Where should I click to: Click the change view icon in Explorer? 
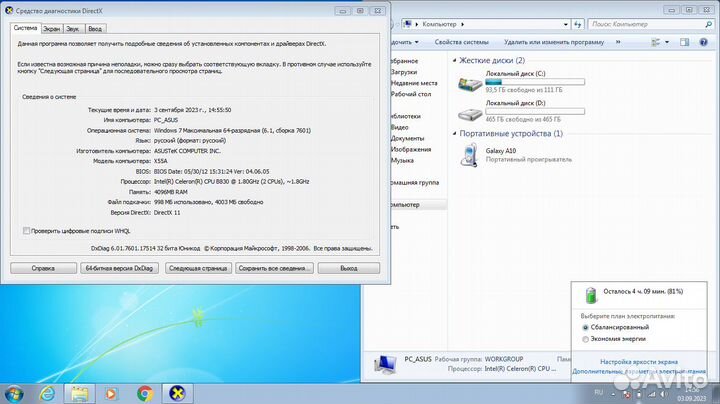click(x=655, y=42)
